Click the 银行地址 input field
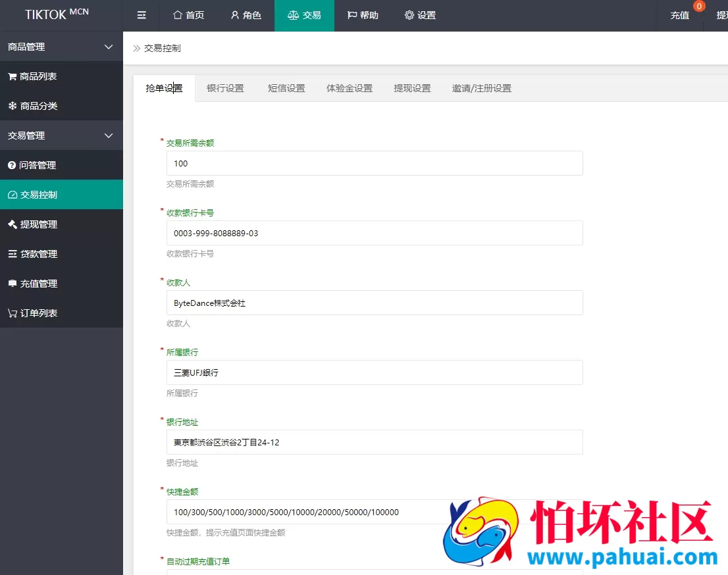Image resolution: width=728 pixels, height=575 pixels. 375,442
